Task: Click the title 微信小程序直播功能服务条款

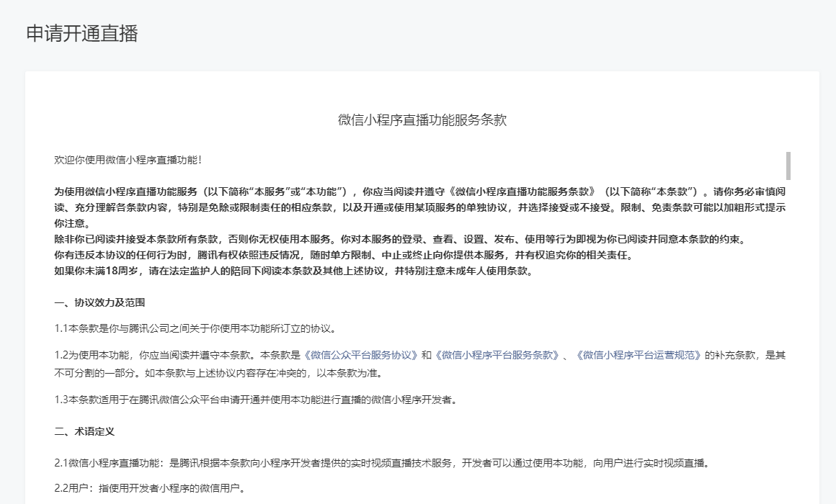Action: click(x=422, y=120)
